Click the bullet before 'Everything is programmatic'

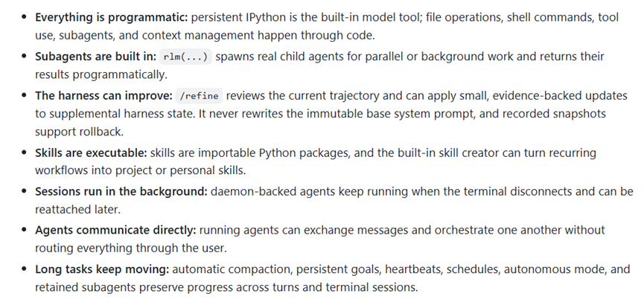(25, 17)
